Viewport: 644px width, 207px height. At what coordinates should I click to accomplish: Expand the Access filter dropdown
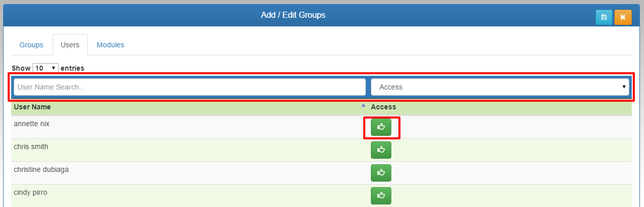pos(500,87)
